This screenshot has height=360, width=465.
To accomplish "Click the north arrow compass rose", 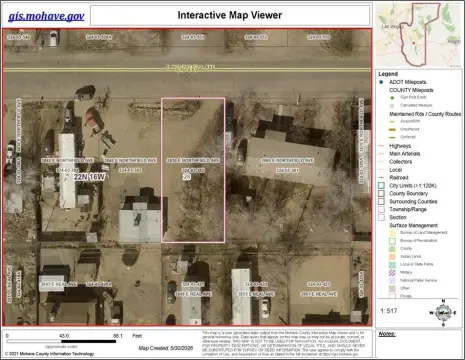I will (x=443, y=313).
